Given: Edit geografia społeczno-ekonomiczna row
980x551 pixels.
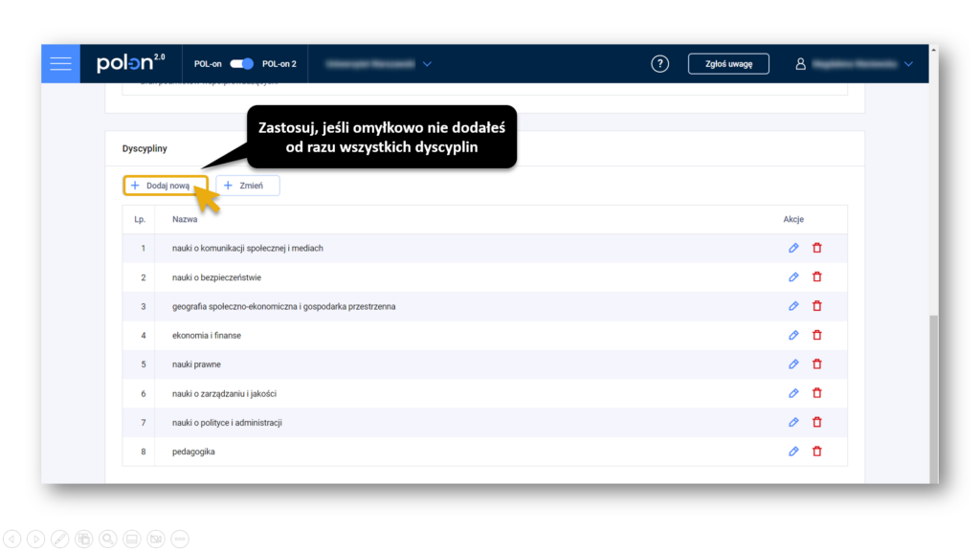Looking at the screenshot, I should 793,306.
